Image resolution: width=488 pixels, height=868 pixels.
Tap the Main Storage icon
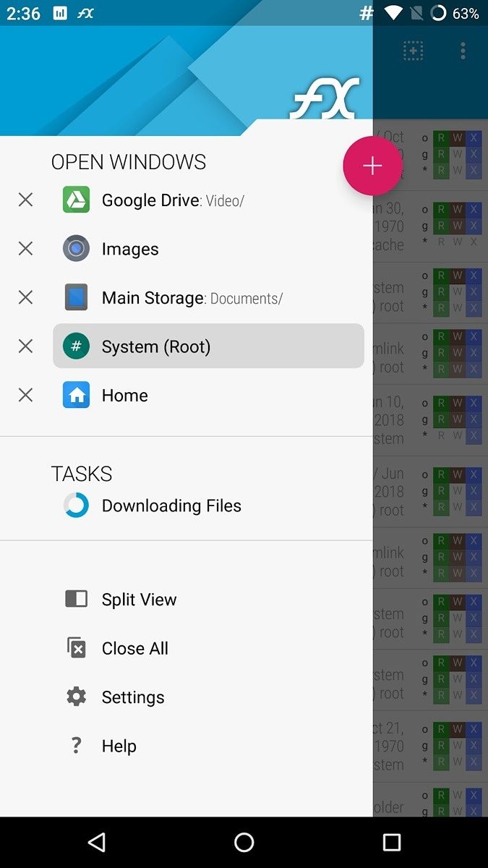(75, 297)
